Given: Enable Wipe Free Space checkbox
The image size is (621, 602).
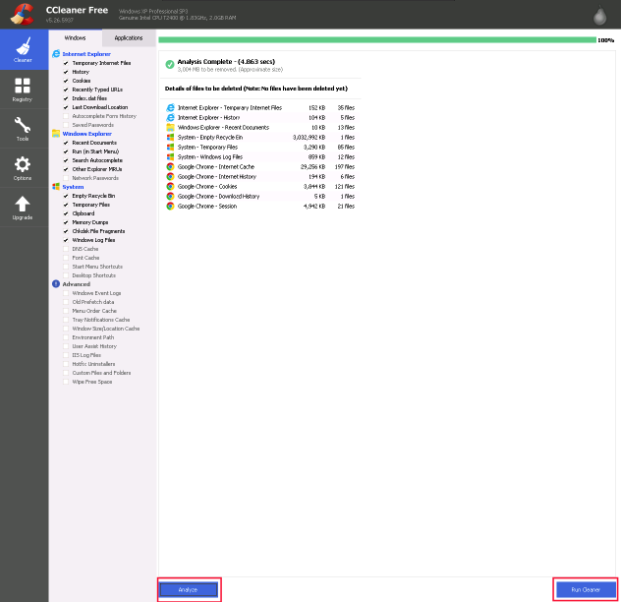Looking at the screenshot, I should pos(66,382).
